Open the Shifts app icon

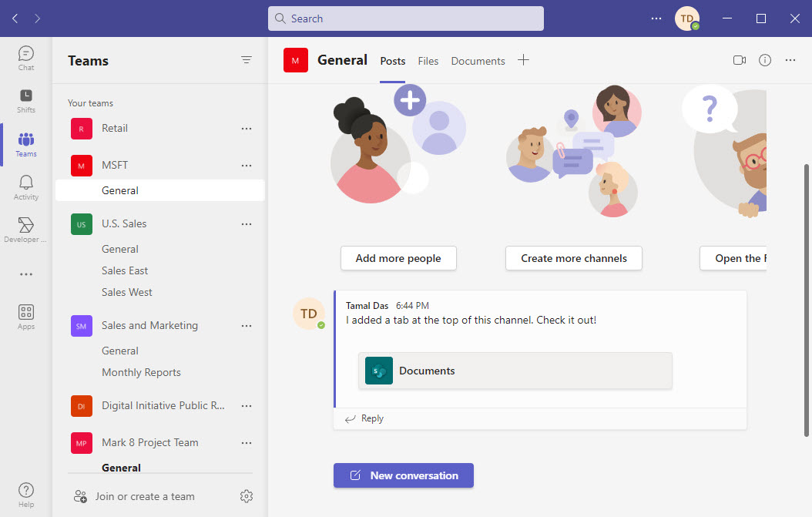[x=26, y=101]
